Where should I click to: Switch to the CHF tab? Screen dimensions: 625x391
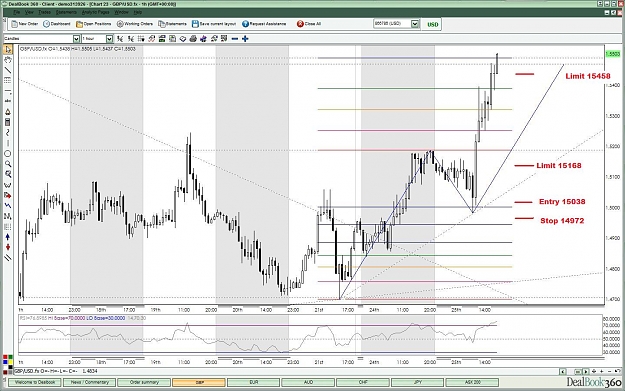coord(363,382)
